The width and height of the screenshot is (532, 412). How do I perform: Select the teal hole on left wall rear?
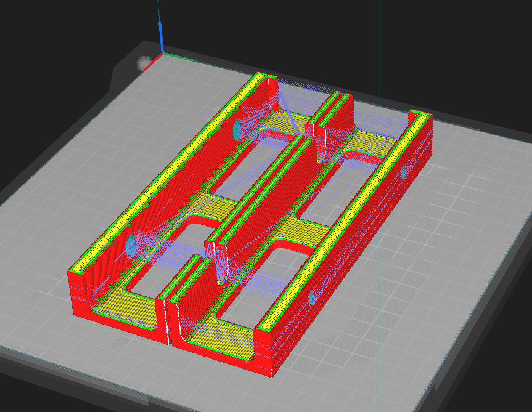pos(238,128)
